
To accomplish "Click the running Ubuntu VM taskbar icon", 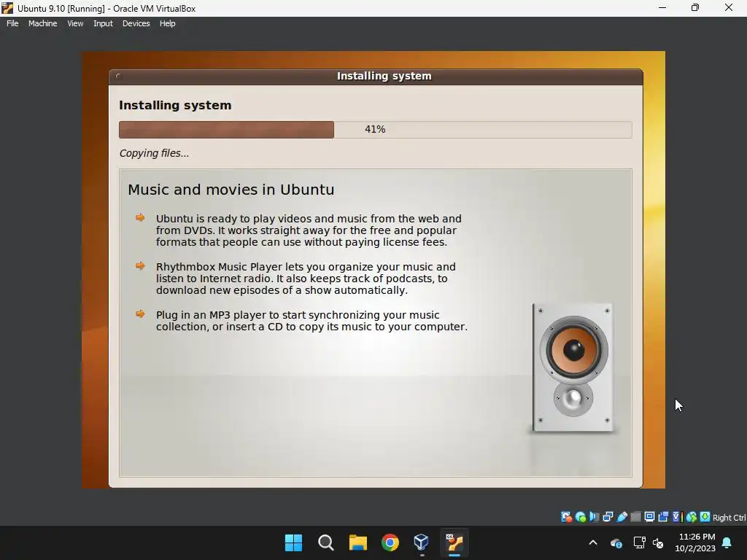I will point(454,542).
